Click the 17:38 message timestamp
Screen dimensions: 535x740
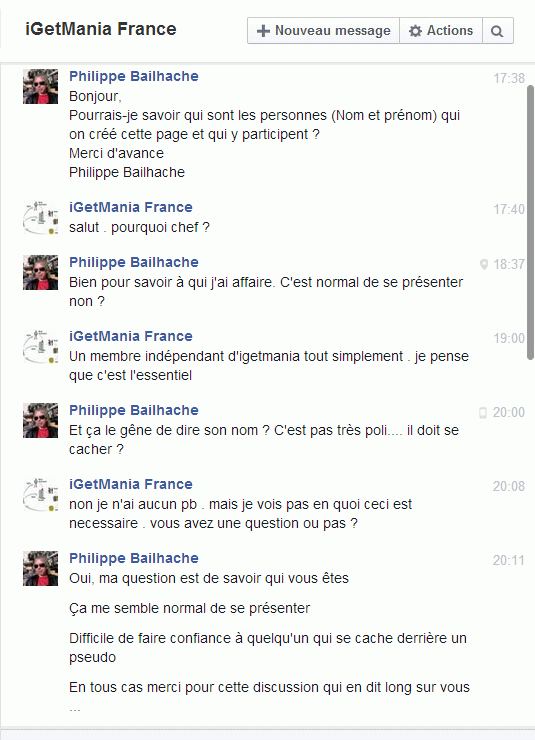[x=509, y=78]
